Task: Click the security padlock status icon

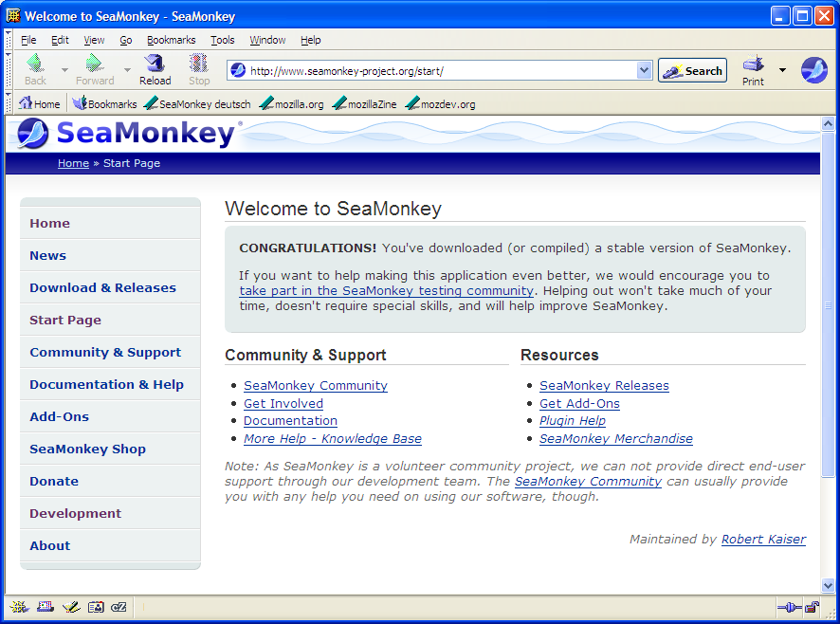Action: pos(812,607)
